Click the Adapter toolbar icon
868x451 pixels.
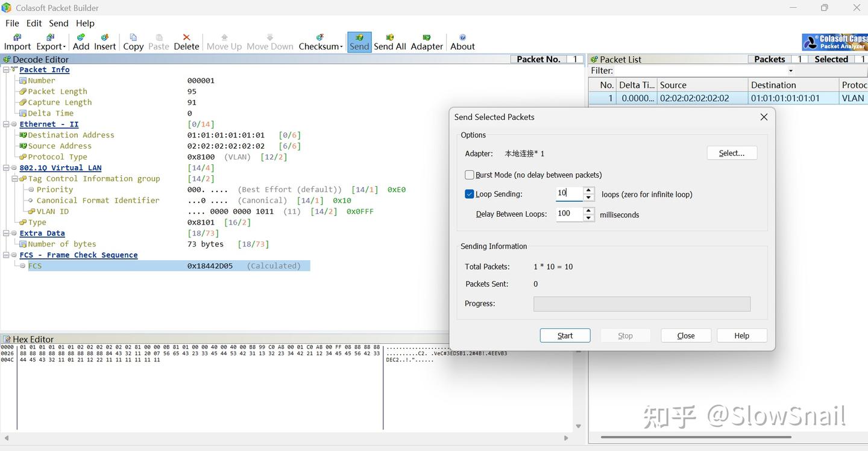[427, 42]
